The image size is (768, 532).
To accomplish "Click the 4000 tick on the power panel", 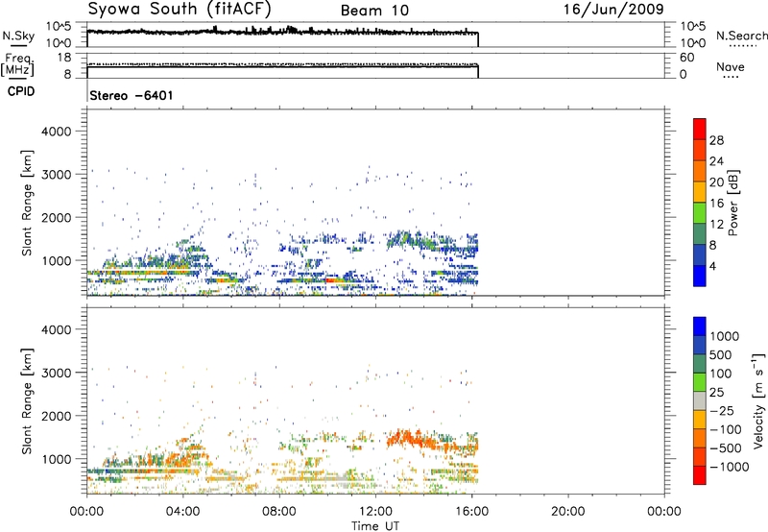I will tap(56, 132).
